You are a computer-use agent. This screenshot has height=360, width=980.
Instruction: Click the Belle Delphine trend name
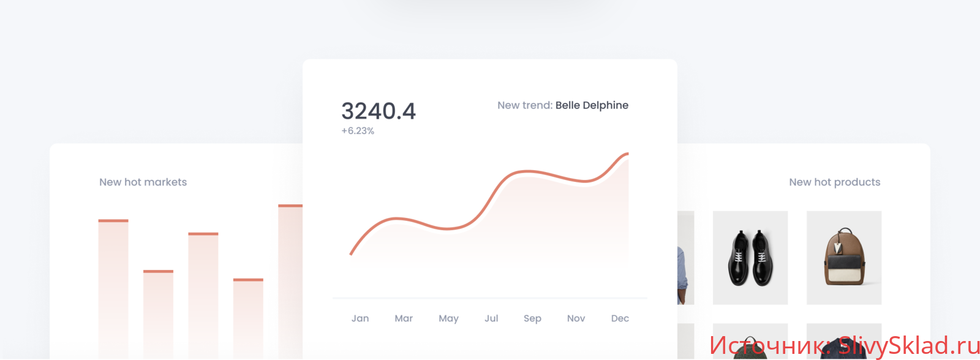[592, 105]
